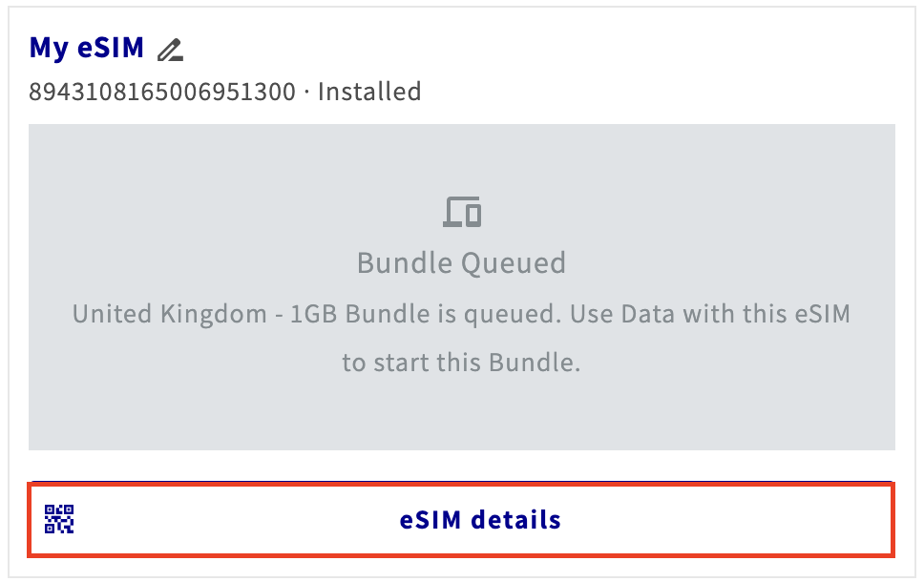Image resolution: width=924 pixels, height=582 pixels.
Task: Tap the QR code symbol for installation info
Action: tap(59, 519)
